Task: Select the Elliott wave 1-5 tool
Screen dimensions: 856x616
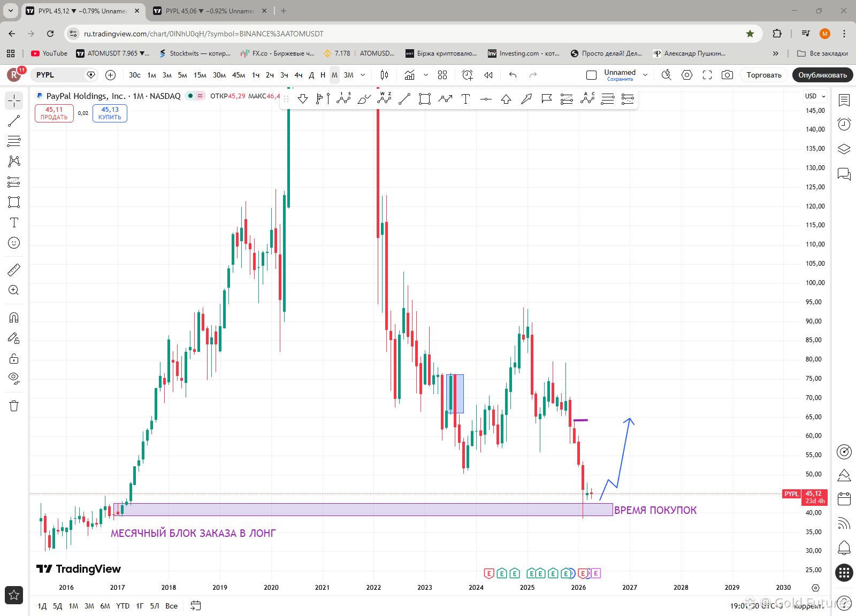Action: coord(343,99)
